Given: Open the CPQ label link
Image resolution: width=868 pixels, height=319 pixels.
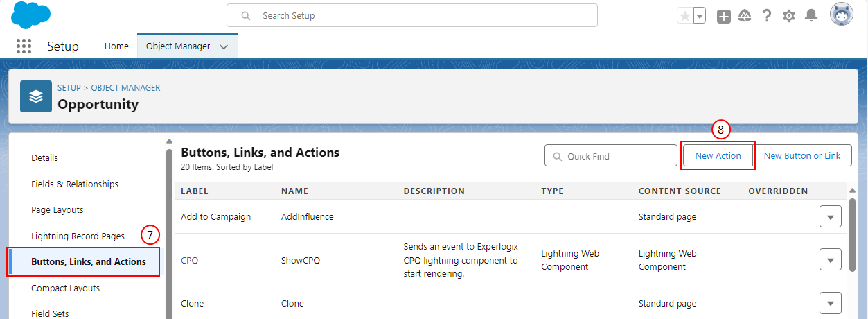Looking at the screenshot, I should tap(190, 261).
